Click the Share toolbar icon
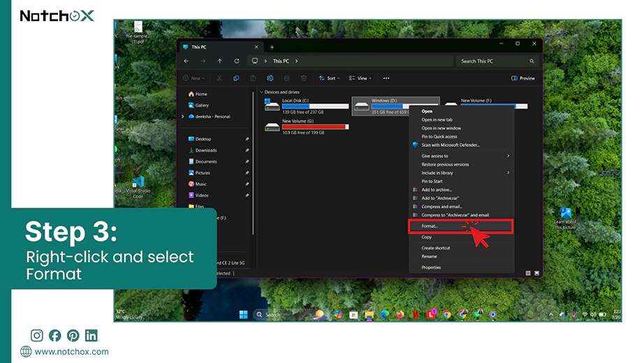The width and height of the screenshot is (644, 363). [286, 78]
